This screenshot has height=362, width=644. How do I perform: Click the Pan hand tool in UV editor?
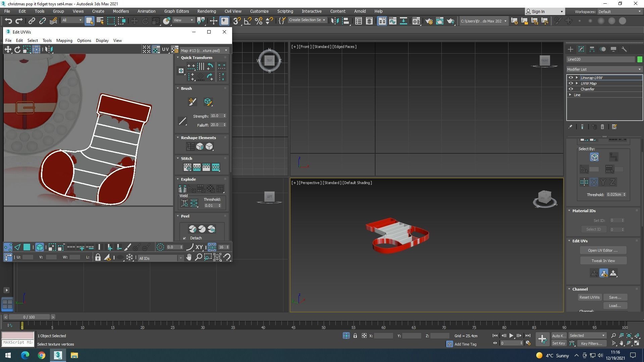189,257
